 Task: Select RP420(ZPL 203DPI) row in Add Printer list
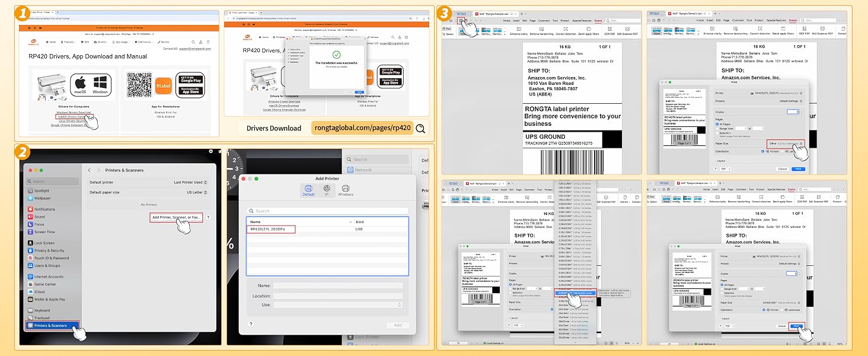327,229
